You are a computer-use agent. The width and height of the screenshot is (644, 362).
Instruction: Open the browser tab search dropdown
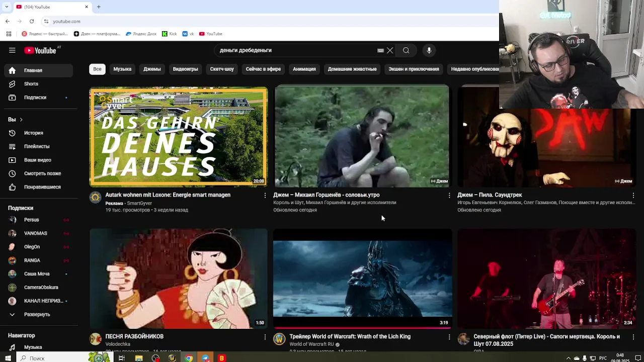pyautogui.click(x=6, y=7)
